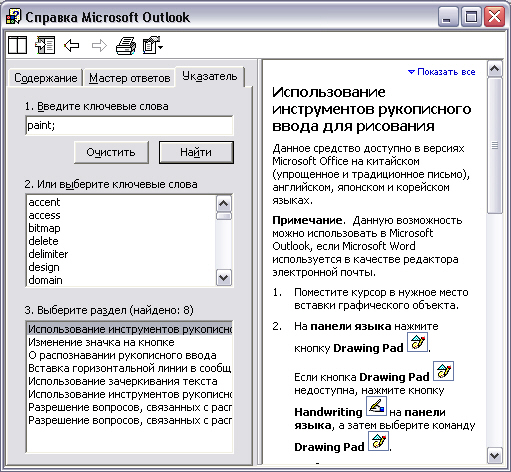Switch to the Мастер ответов tab
Screen dimensions: 511x472
tap(129, 78)
